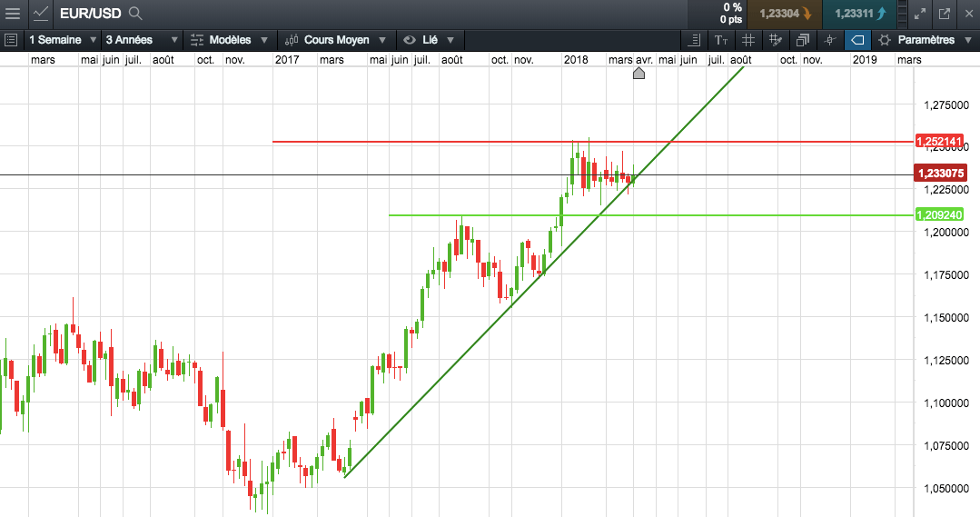Click the red resistance level label 1,252141
980x517 pixels.
(x=939, y=141)
